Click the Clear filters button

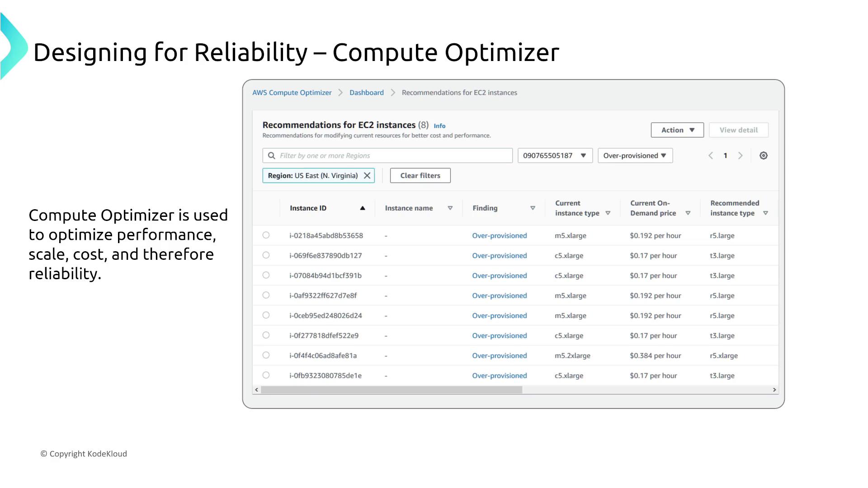click(420, 176)
